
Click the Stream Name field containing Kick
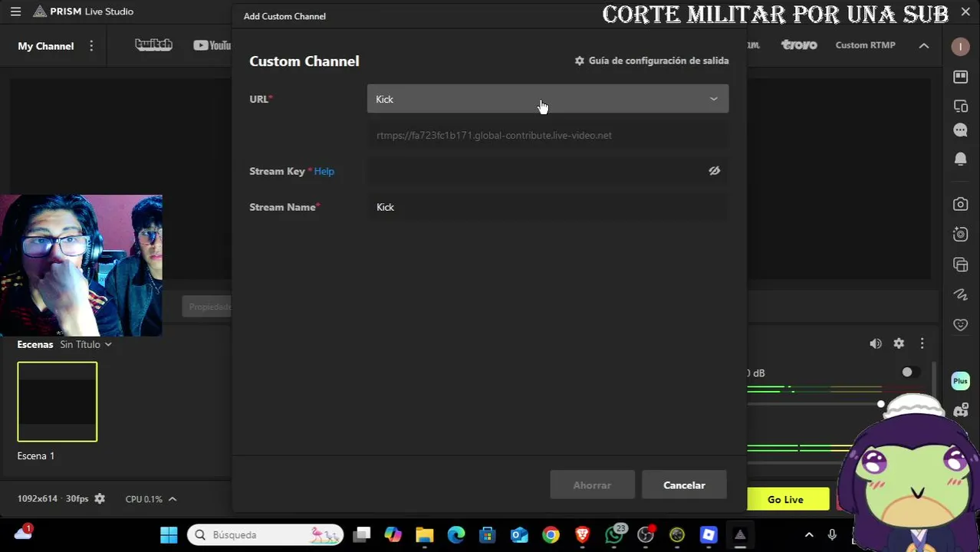pos(548,207)
